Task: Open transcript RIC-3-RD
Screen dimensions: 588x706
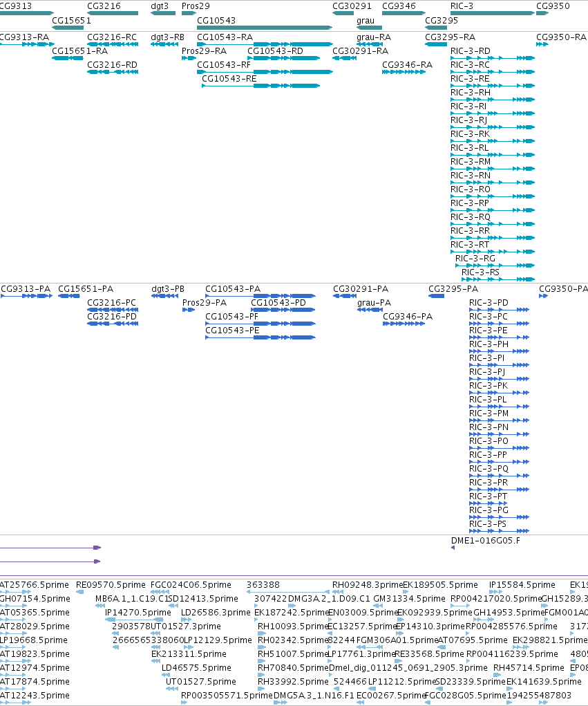Action: coord(471,51)
